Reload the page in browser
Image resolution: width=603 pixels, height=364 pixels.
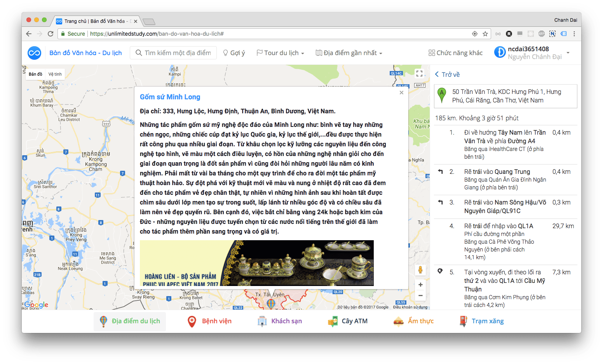point(51,34)
